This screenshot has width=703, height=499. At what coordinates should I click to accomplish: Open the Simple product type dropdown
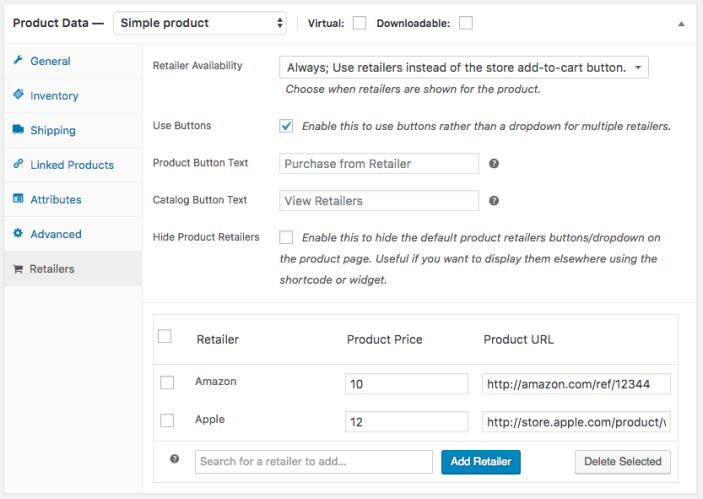pos(201,23)
